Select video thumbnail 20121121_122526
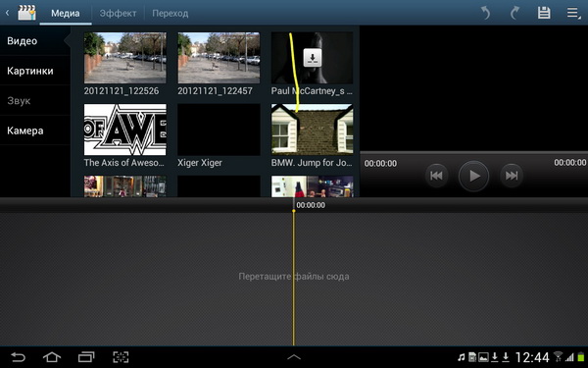The height and width of the screenshot is (368, 588). point(124,58)
